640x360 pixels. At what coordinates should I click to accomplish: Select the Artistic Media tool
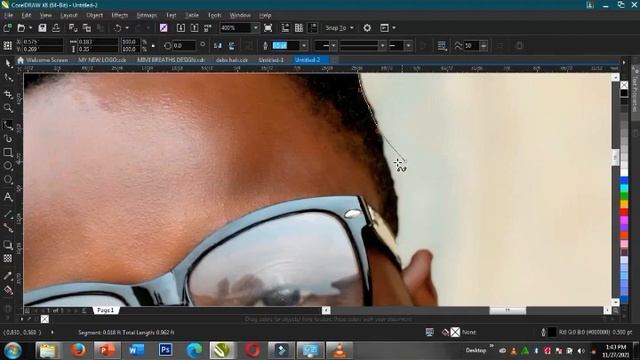point(8,139)
